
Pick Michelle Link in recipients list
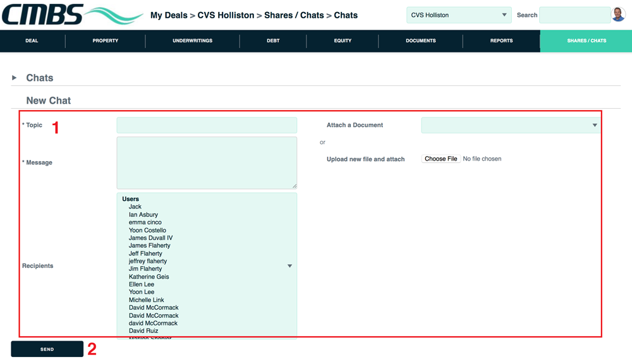click(147, 300)
